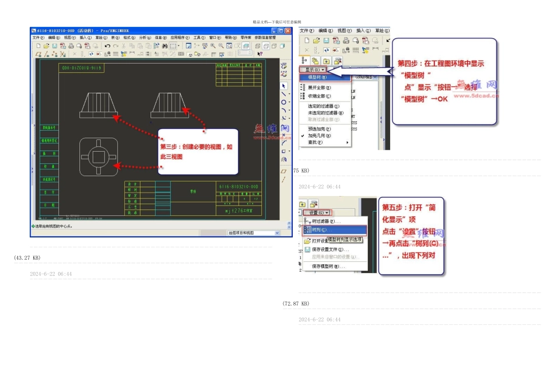This screenshot has width=554, height=392.
Task: Open the 设置 dropdown button
Action: (317, 213)
